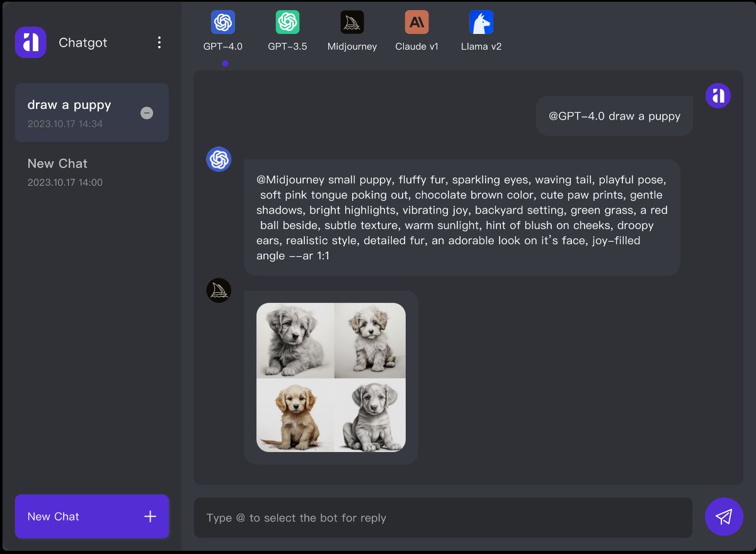Switch to the Claude v1 model tab
Viewport: 756px width, 554px height.
click(x=416, y=31)
